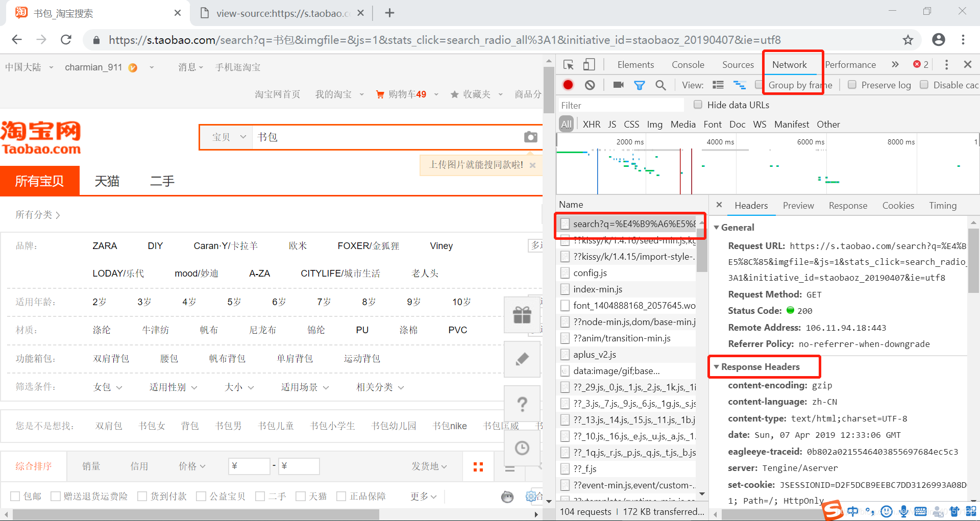Open the Chrome profile avatar
This screenshot has height=521, width=980.
(x=938, y=40)
